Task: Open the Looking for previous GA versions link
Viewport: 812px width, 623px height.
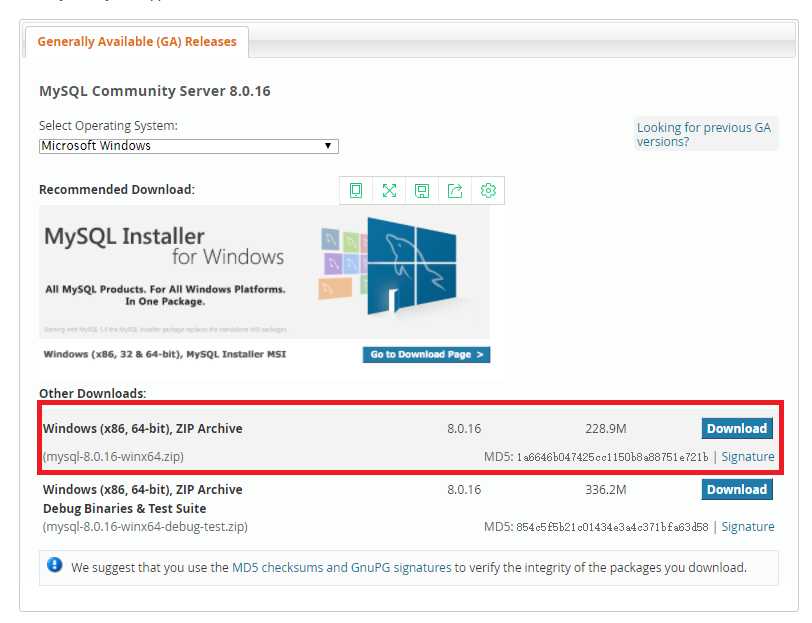Action: (x=703, y=134)
